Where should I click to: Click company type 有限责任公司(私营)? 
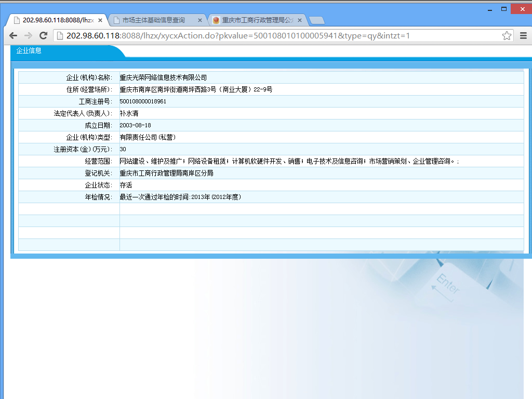pyautogui.click(x=148, y=137)
